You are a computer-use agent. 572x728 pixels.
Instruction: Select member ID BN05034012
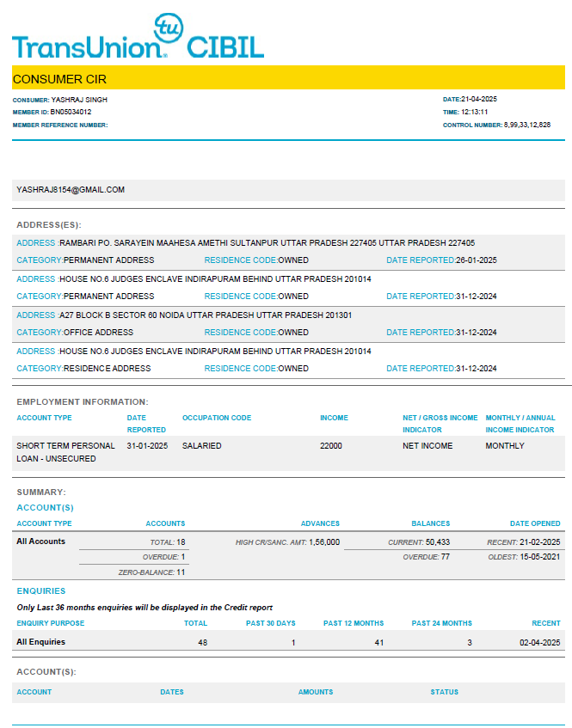(x=71, y=112)
